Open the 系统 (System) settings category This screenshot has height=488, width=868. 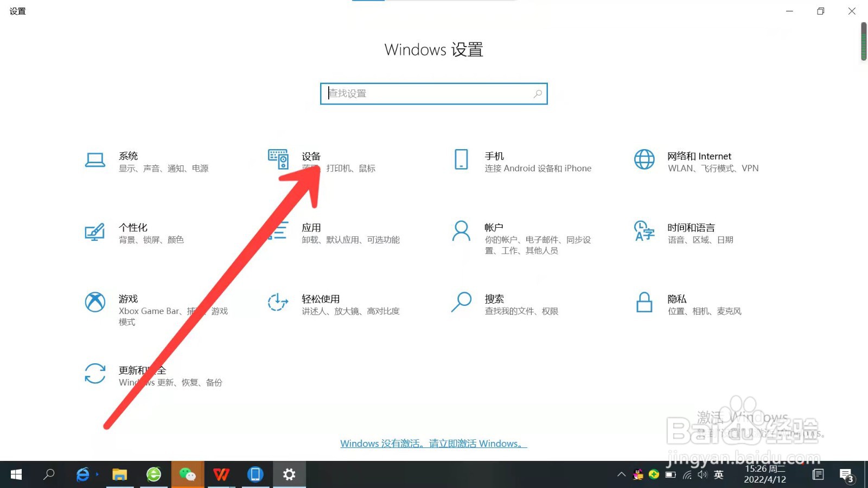click(146, 162)
